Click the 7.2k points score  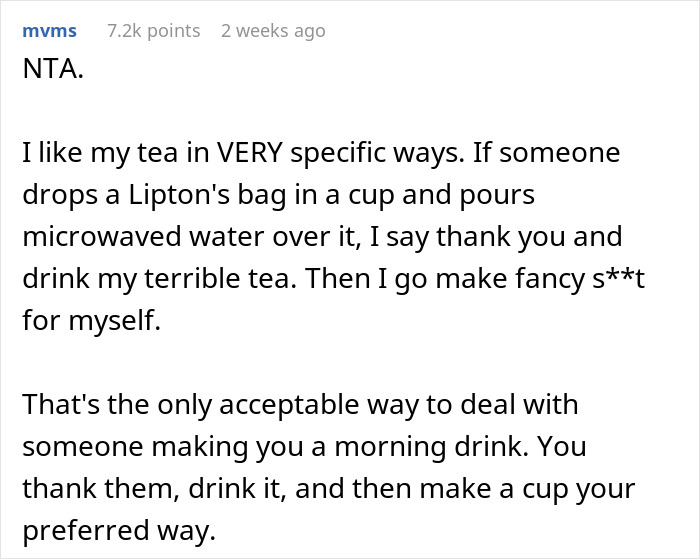[153, 31]
